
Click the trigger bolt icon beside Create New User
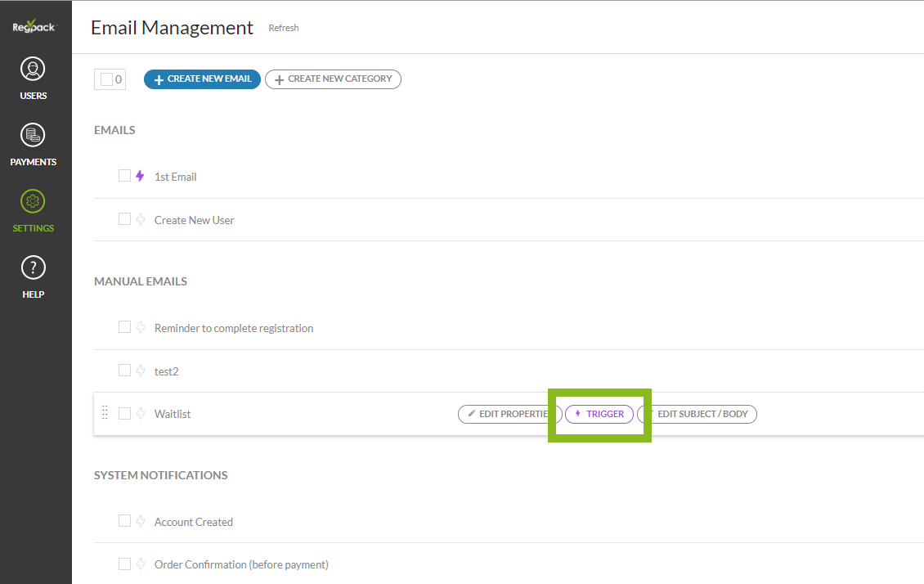pos(140,219)
